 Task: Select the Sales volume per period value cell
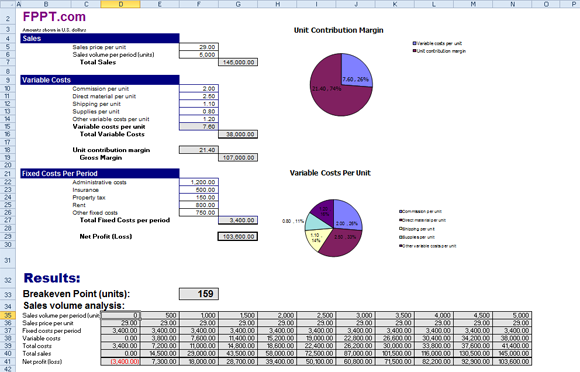pyautogui.click(x=199, y=55)
